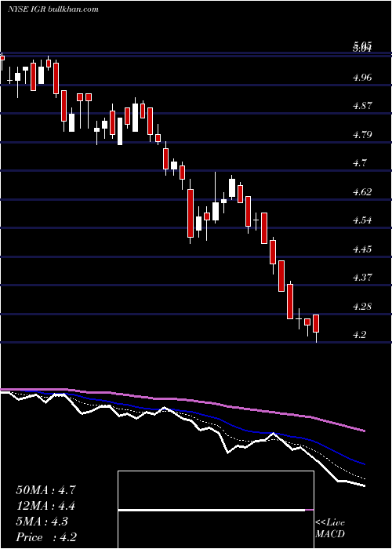Image resolution: width=392 pixels, height=549 pixels.
Task: Click the 4.87 price axis label
Action: point(362,106)
